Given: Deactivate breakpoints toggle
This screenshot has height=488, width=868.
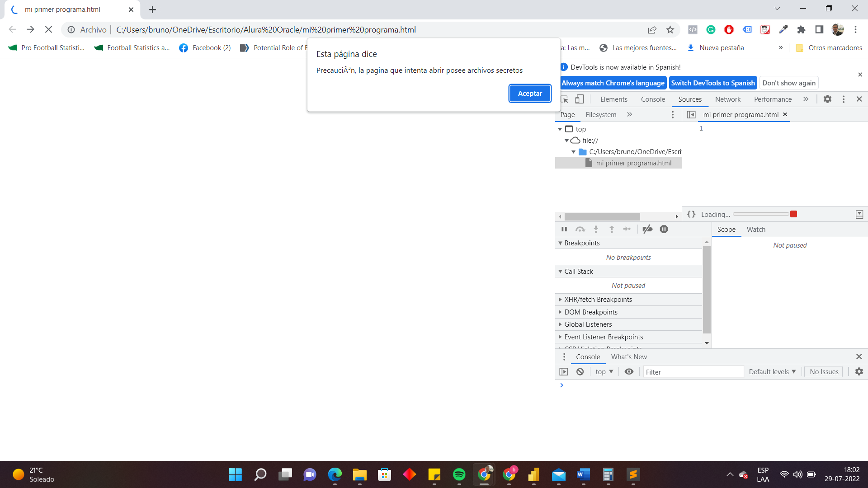Looking at the screenshot, I should click(x=647, y=230).
